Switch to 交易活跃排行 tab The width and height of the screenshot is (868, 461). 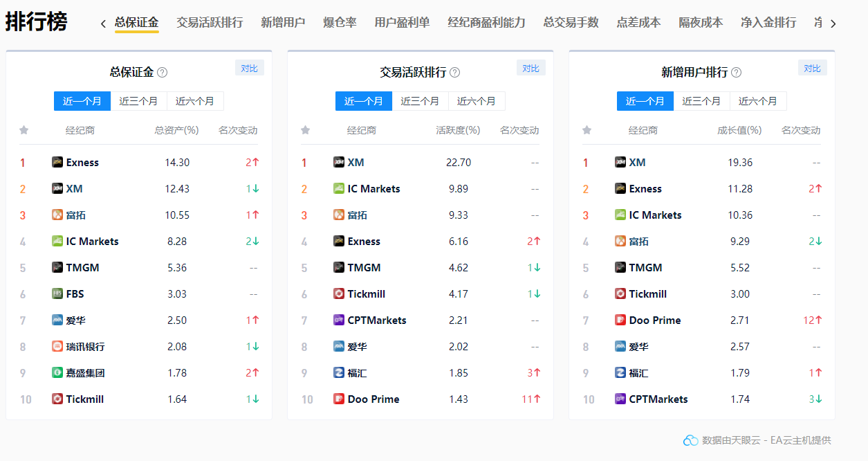point(210,23)
